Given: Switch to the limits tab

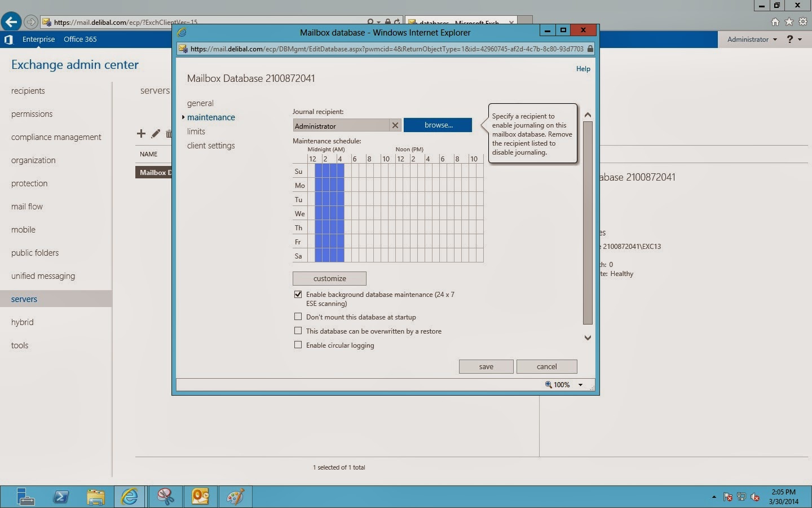Looking at the screenshot, I should click(x=196, y=132).
